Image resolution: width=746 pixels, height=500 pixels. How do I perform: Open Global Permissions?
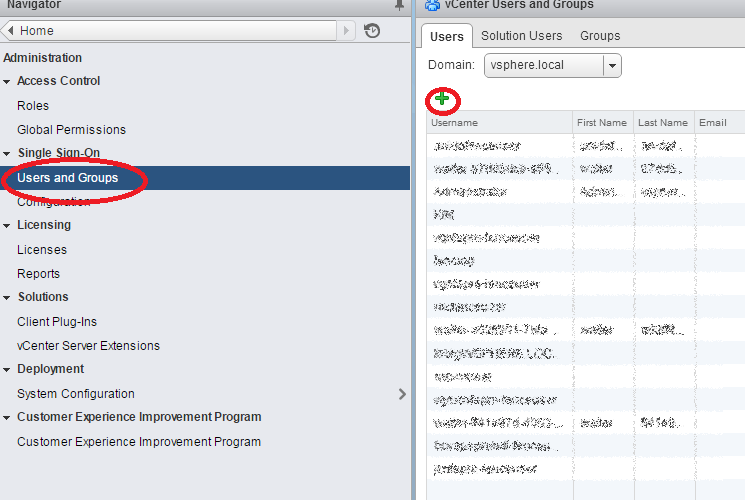(71, 130)
